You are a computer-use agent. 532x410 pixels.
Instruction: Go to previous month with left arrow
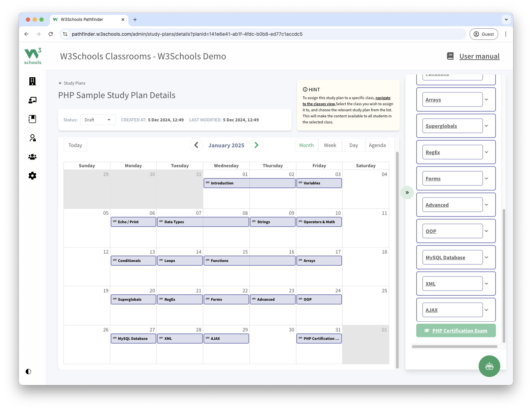196,145
